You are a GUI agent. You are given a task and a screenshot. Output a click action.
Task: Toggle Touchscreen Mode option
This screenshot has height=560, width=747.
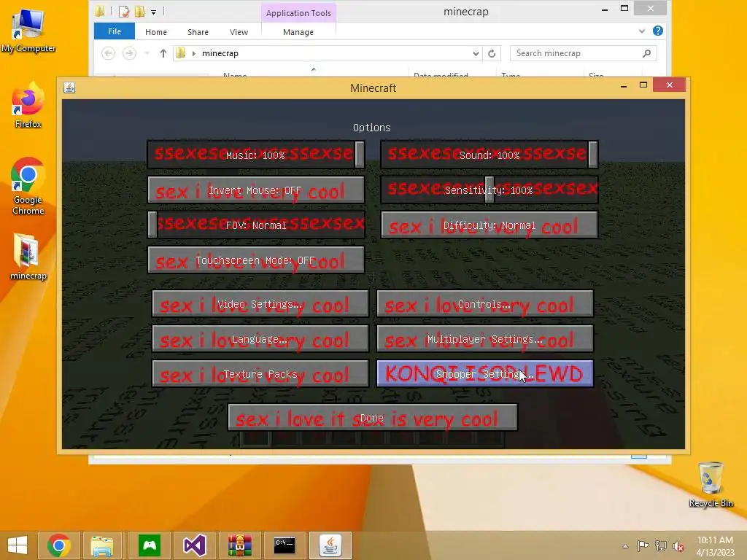(x=256, y=260)
